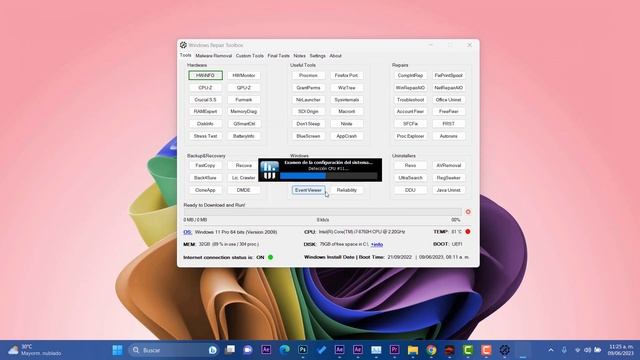Image resolution: width=640 pixels, height=360 pixels.
Task: Open the RegSeeker tool
Action: (449, 178)
